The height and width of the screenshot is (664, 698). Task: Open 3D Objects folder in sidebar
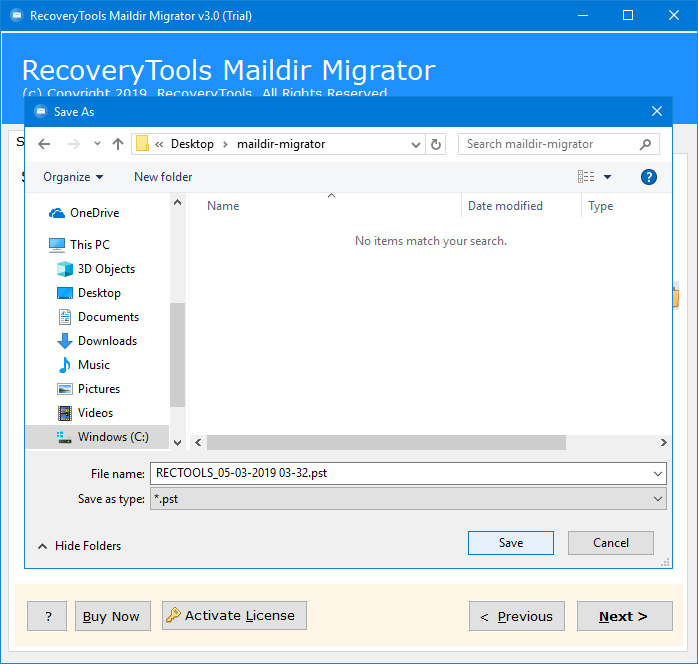tap(96, 269)
